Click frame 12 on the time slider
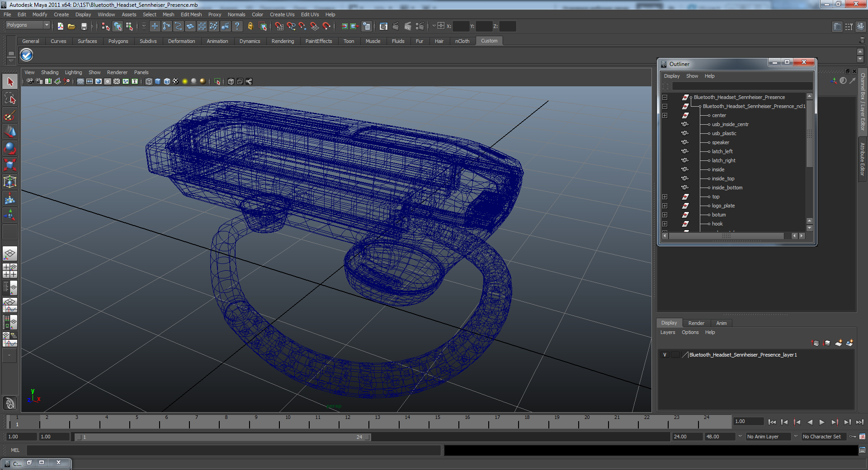The width and height of the screenshot is (868, 470). [347, 422]
